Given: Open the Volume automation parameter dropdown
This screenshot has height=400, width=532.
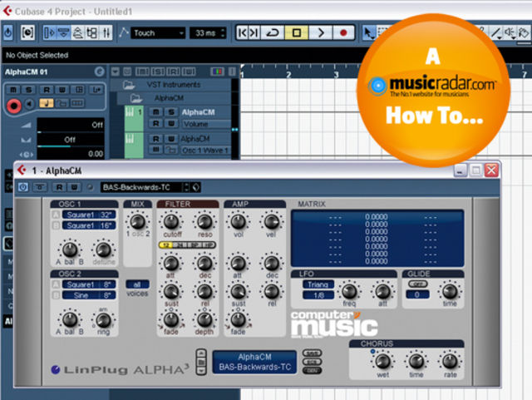Looking at the screenshot, I should (206, 124).
